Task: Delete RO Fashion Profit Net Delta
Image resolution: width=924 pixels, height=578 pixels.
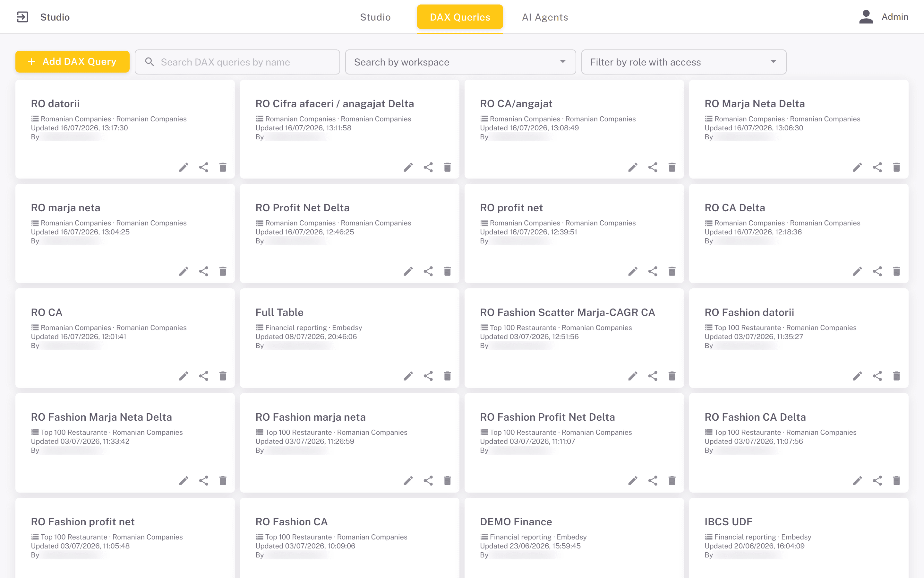Action: (672, 480)
